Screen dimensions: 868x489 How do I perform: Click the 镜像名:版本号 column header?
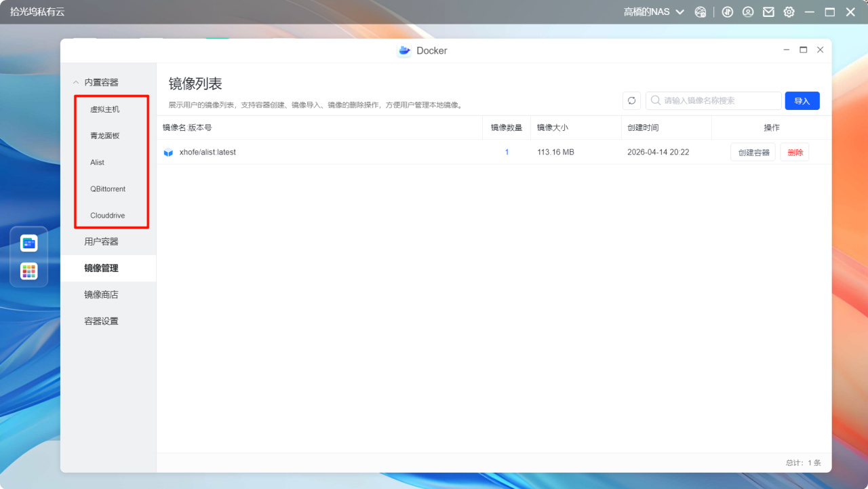point(187,128)
